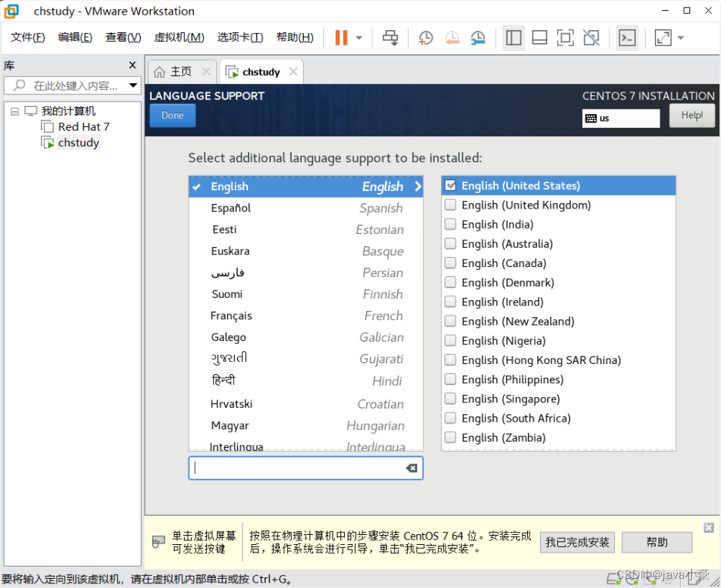Collapse the 我的计算机 tree node

[15, 112]
